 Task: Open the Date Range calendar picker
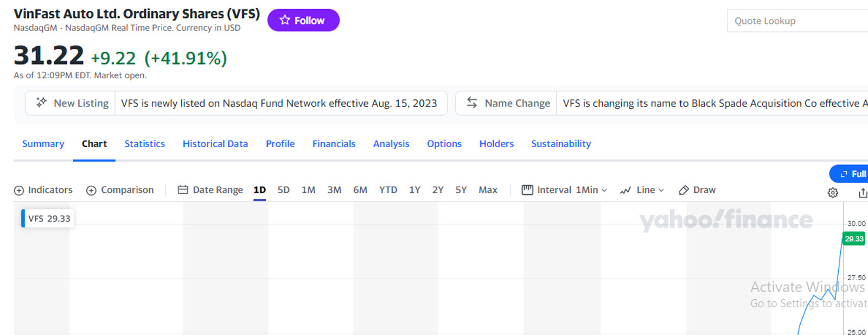coord(183,190)
